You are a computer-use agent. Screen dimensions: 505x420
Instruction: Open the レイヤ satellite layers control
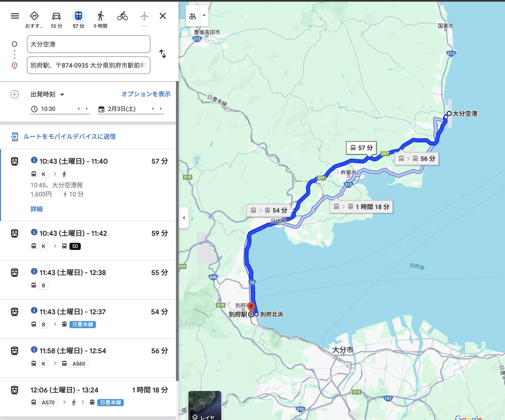coord(204,406)
